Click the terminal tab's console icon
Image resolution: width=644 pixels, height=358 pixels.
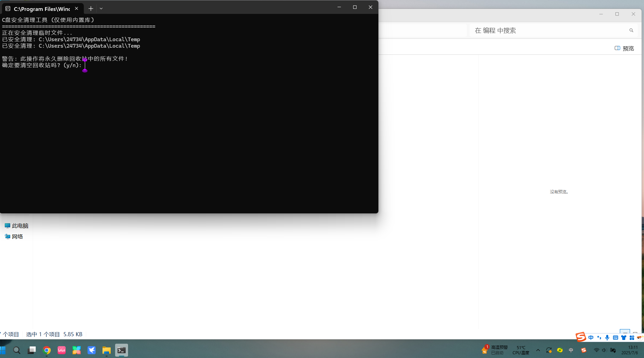pyautogui.click(x=8, y=9)
